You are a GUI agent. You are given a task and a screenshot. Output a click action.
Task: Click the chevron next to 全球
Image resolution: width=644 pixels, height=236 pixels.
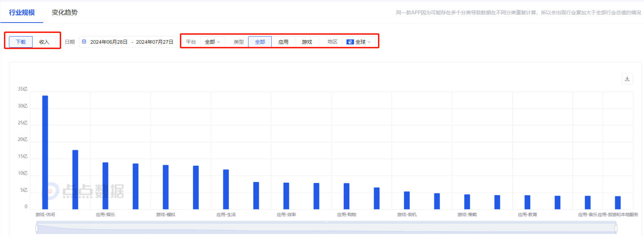(x=369, y=42)
